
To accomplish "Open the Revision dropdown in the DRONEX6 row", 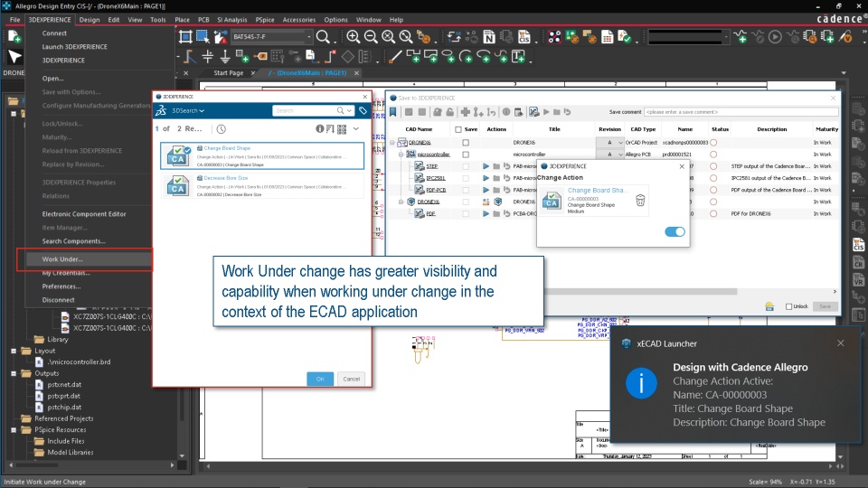I will coord(620,143).
